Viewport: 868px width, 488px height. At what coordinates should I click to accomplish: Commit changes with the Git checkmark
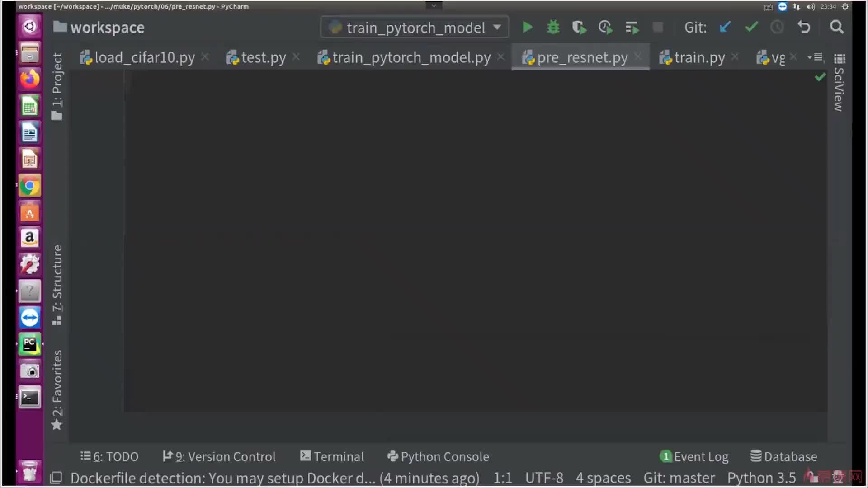click(751, 27)
